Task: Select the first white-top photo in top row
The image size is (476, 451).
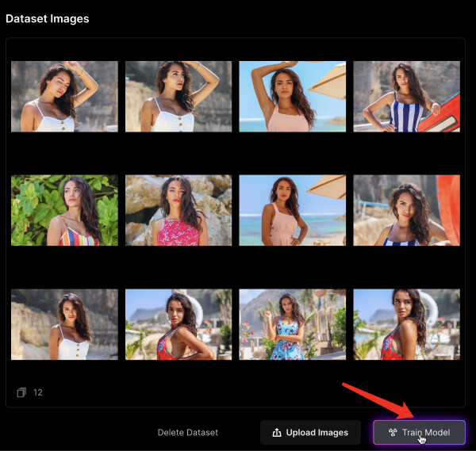Action: (64, 97)
